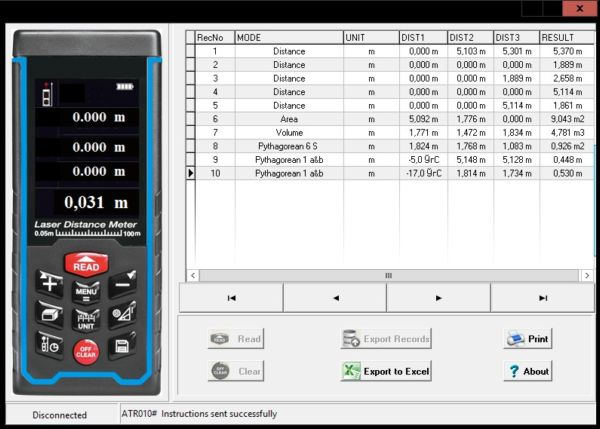Go to the next record
This screenshot has width=600, height=429.
[438, 297]
